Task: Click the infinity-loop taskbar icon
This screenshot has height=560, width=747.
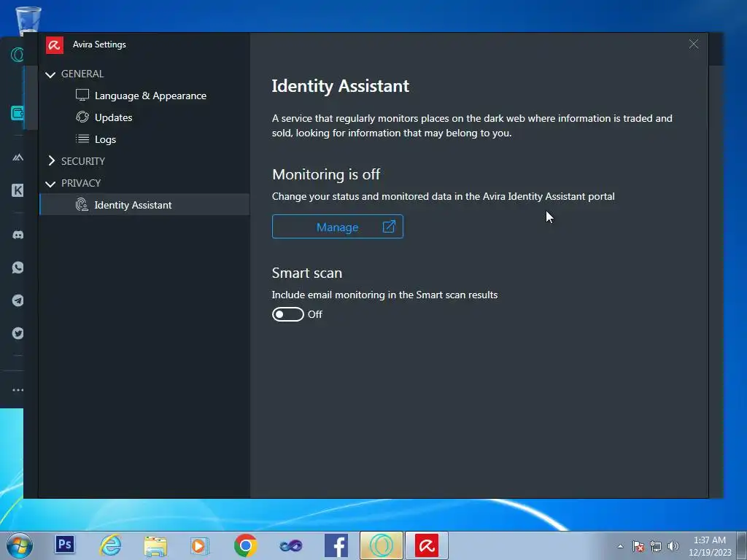Action: click(x=290, y=545)
